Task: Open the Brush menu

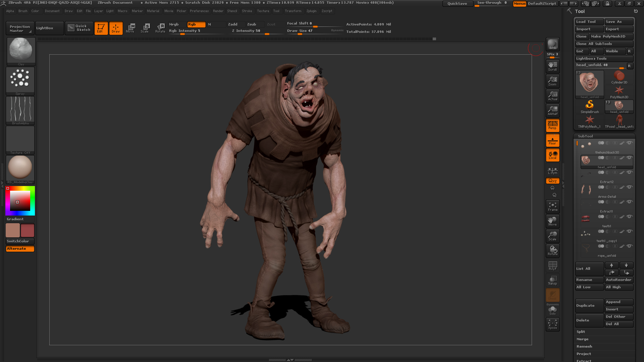Action: click(x=23, y=11)
